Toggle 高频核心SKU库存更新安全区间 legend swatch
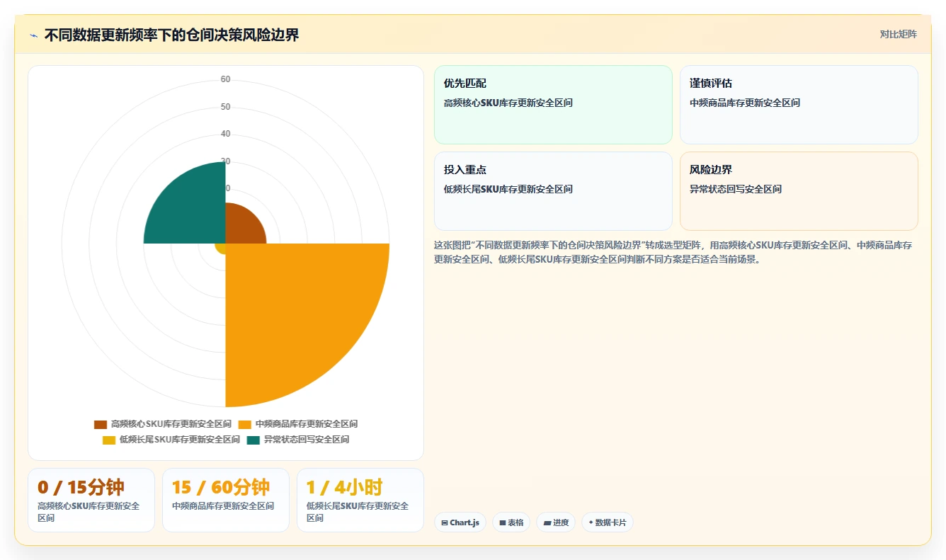 pos(101,424)
